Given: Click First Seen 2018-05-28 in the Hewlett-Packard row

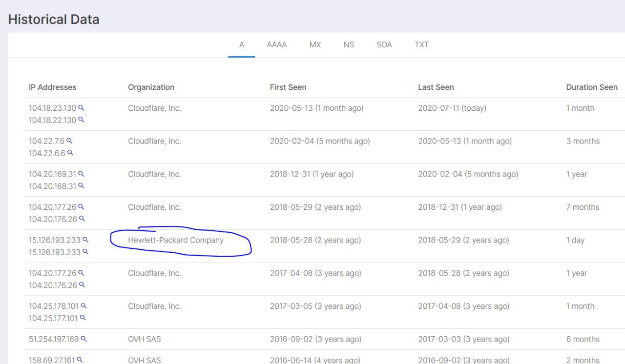Looking at the screenshot, I should tap(315, 240).
